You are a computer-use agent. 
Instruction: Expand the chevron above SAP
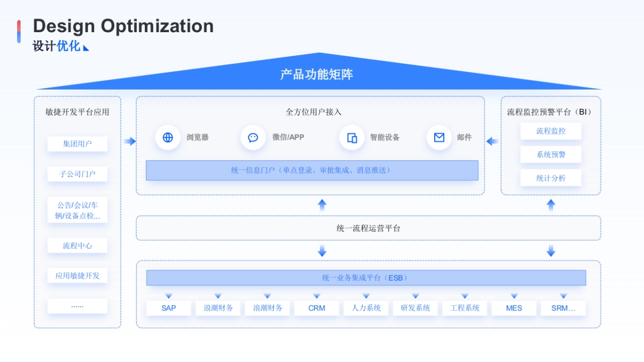click(x=169, y=294)
